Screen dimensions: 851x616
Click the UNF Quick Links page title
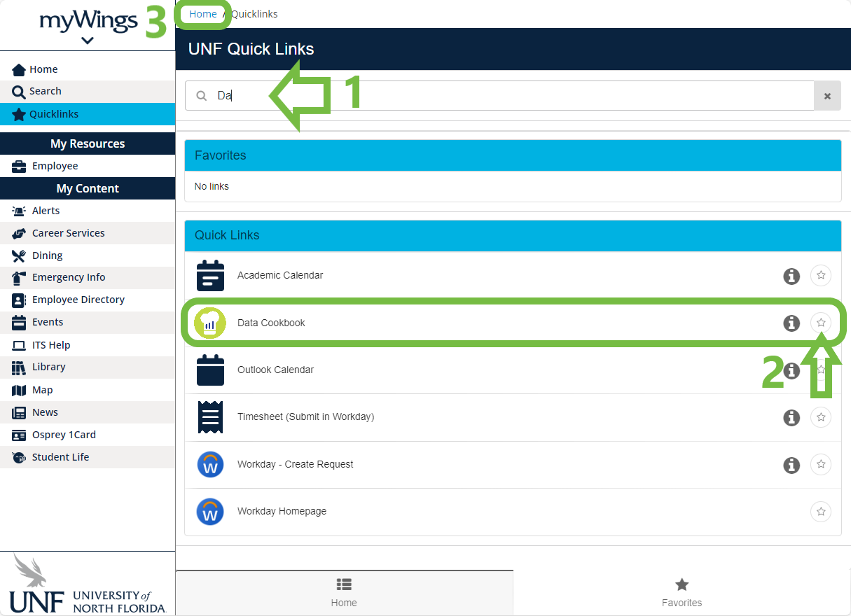click(251, 49)
